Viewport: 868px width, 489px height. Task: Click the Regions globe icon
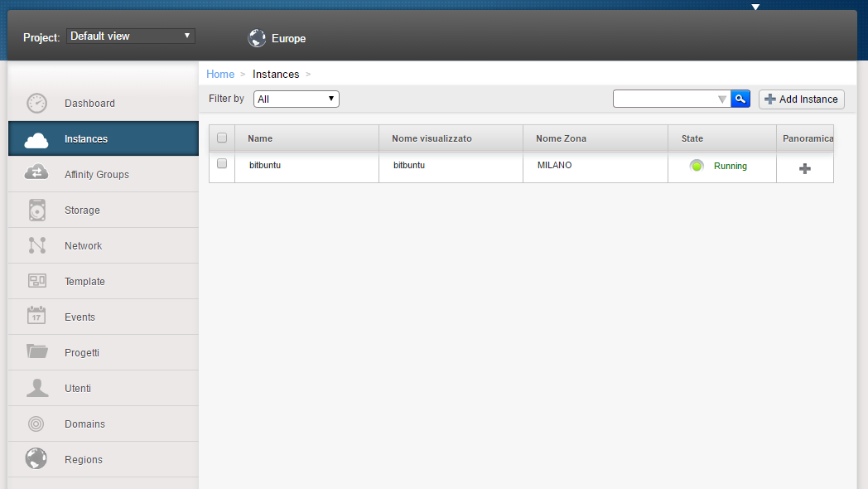pyautogui.click(x=36, y=459)
